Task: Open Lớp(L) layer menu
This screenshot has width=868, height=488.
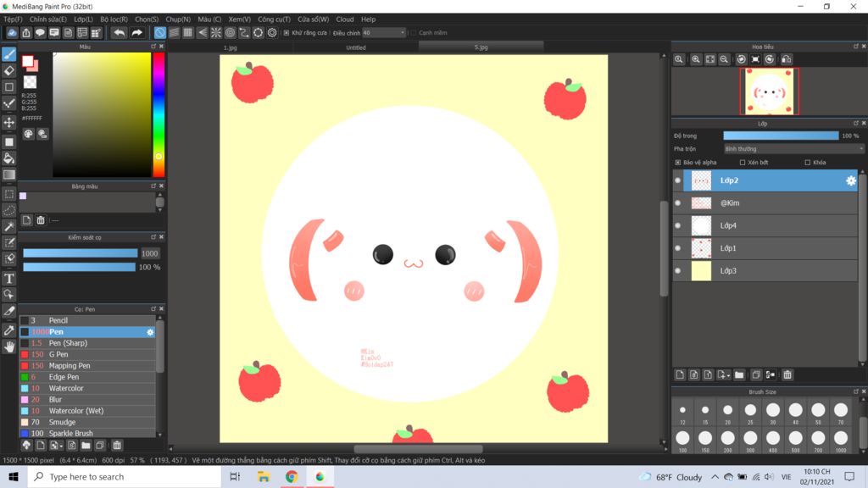Action: click(84, 19)
